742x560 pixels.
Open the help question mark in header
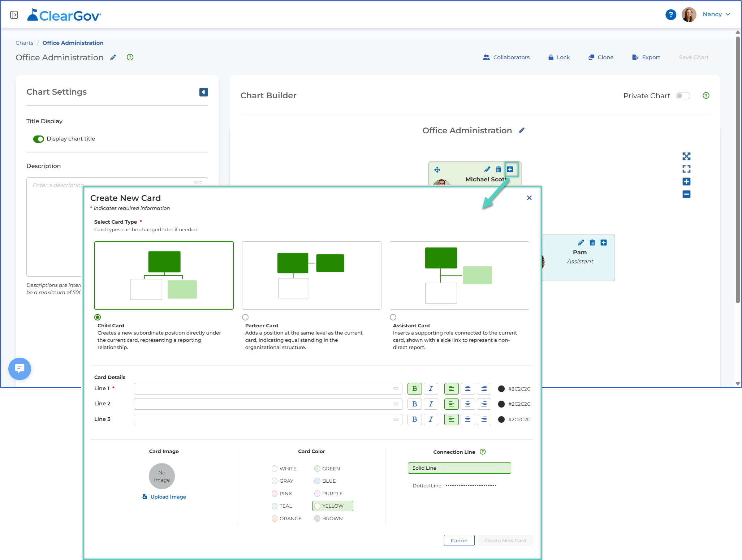(x=670, y=15)
